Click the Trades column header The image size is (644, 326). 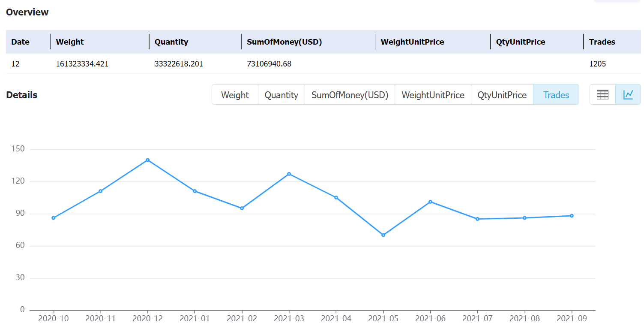tap(602, 42)
